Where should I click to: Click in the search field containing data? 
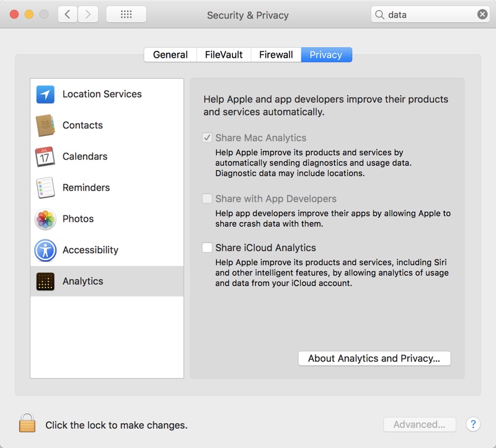[428, 14]
